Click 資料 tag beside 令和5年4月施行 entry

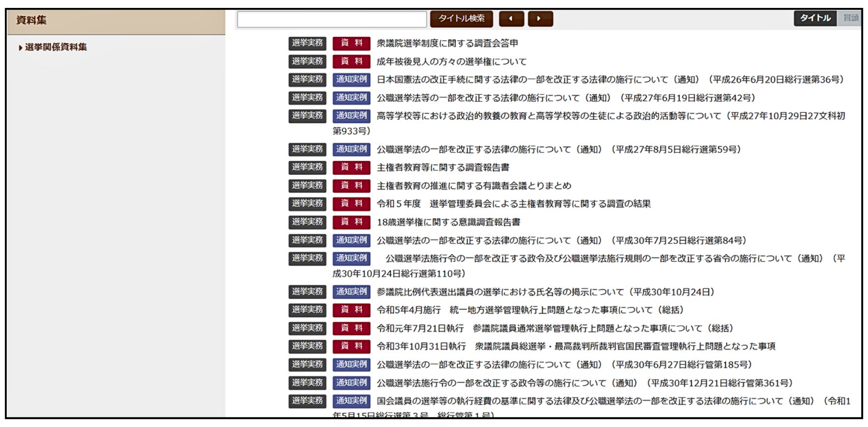pyautogui.click(x=351, y=310)
